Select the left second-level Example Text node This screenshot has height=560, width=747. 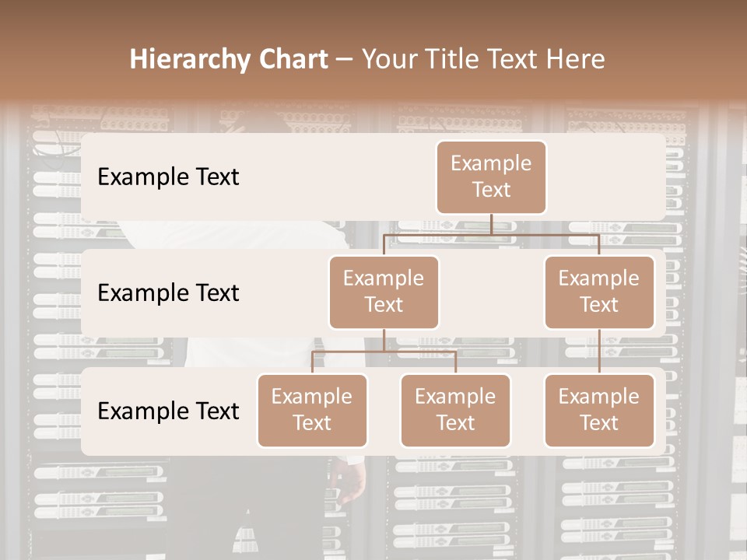click(384, 292)
